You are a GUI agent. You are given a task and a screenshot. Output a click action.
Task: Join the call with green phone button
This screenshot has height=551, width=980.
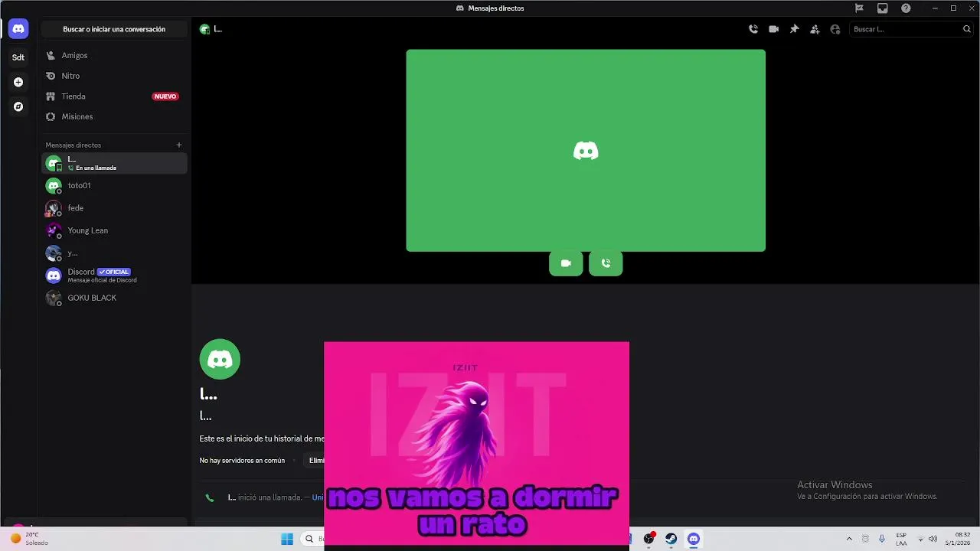(606, 263)
